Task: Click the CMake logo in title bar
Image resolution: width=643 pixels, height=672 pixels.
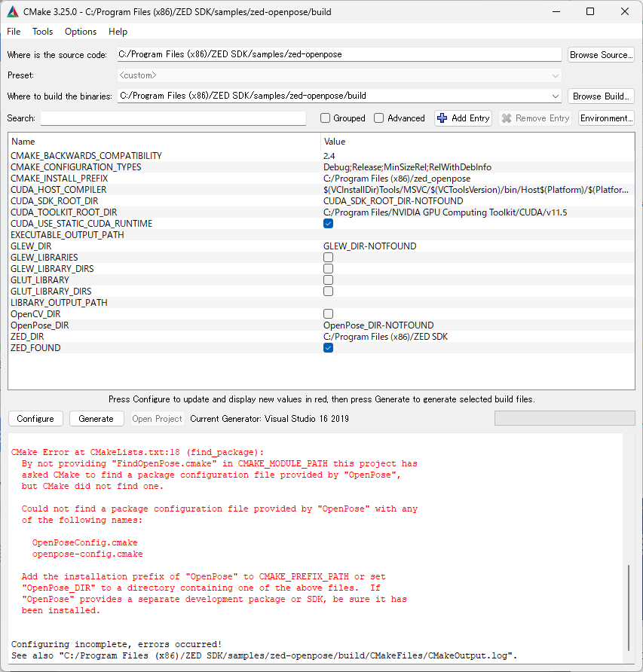Action: click(x=13, y=12)
